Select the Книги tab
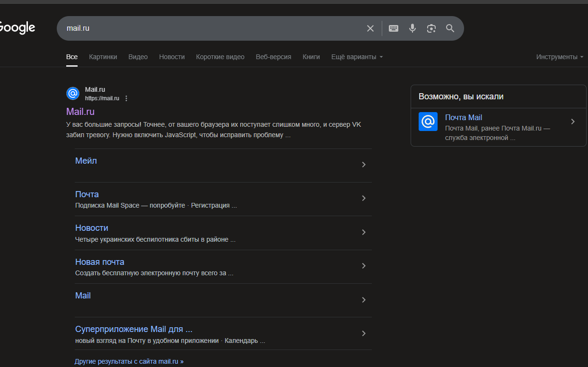The width and height of the screenshot is (588, 367). 311,57
